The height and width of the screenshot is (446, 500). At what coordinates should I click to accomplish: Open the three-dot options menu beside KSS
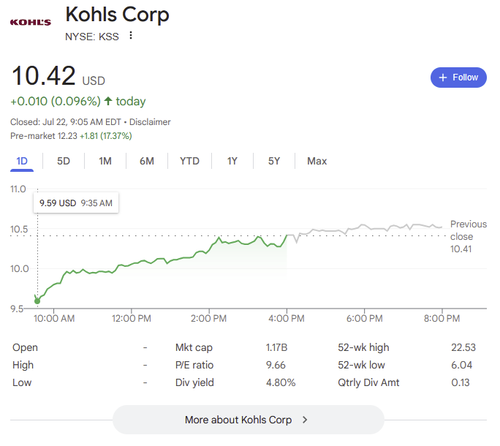131,35
